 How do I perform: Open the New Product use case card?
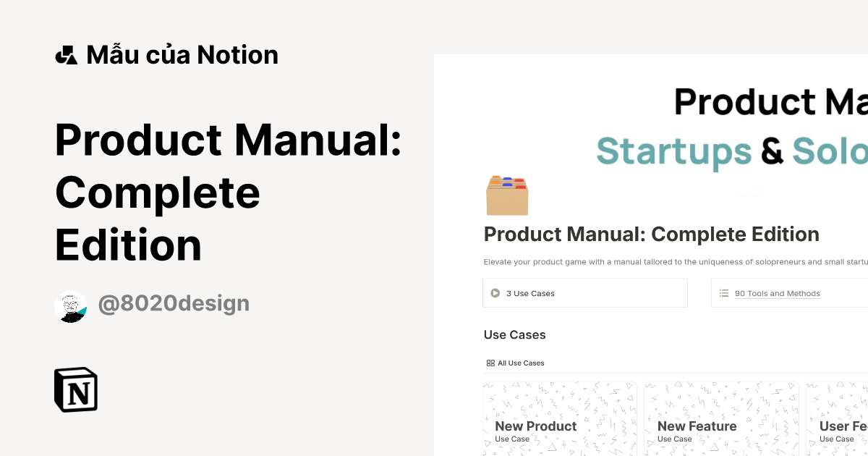point(559,420)
